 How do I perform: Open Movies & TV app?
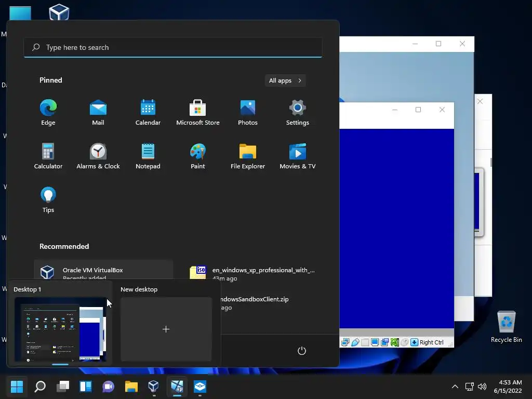point(298,156)
